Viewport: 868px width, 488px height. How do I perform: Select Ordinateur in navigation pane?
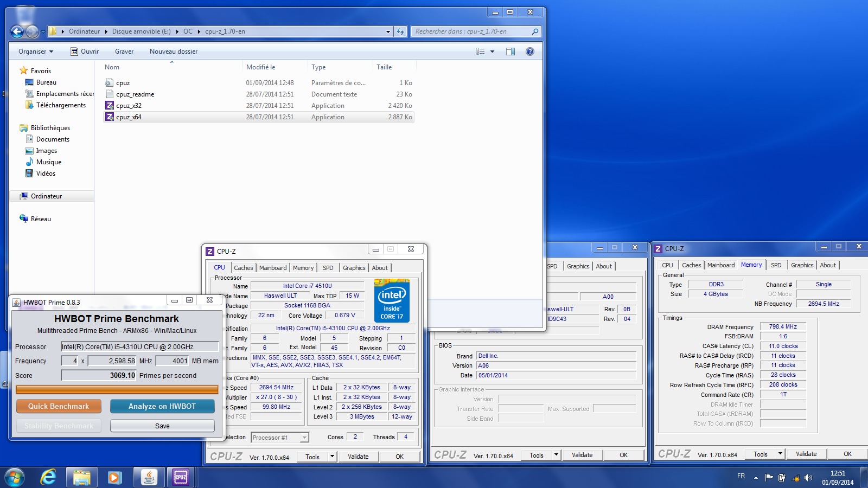point(46,196)
